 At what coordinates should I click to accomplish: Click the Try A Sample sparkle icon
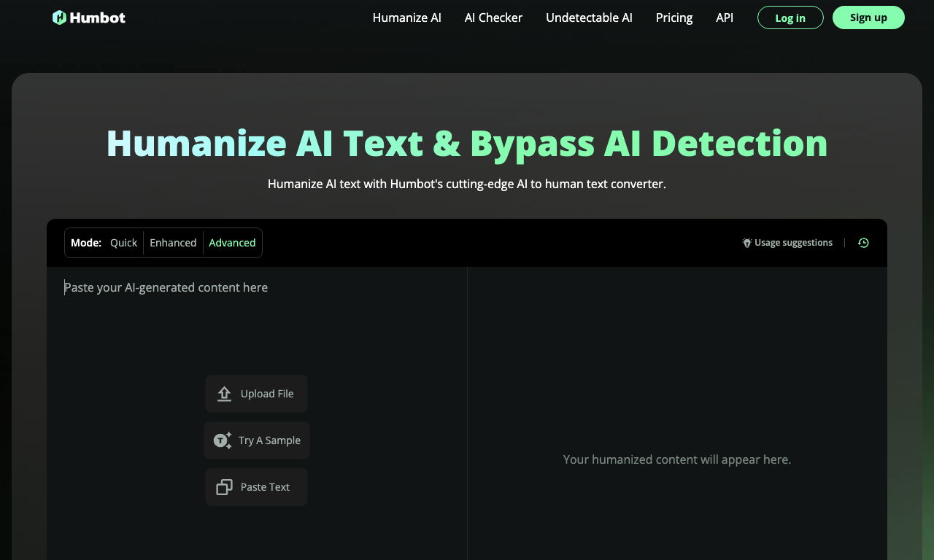pyautogui.click(x=223, y=440)
